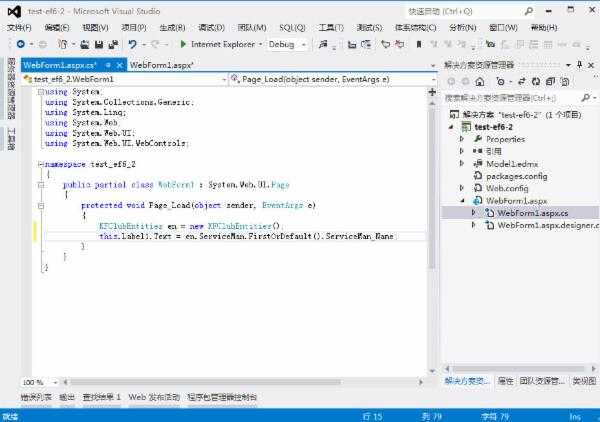Expand the Web.config node
Viewport: 600px width, 422px height.
[462, 188]
